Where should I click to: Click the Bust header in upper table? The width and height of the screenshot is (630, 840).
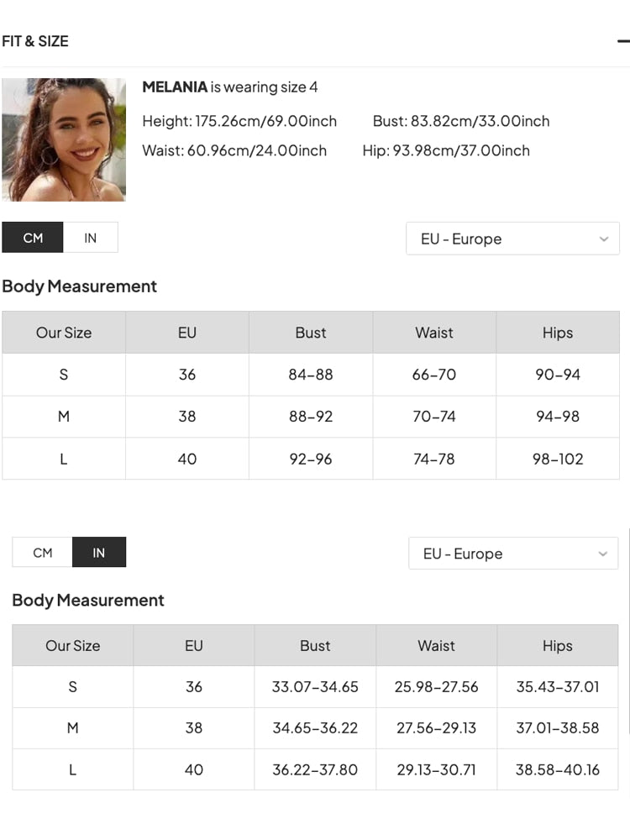tap(311, 333)
